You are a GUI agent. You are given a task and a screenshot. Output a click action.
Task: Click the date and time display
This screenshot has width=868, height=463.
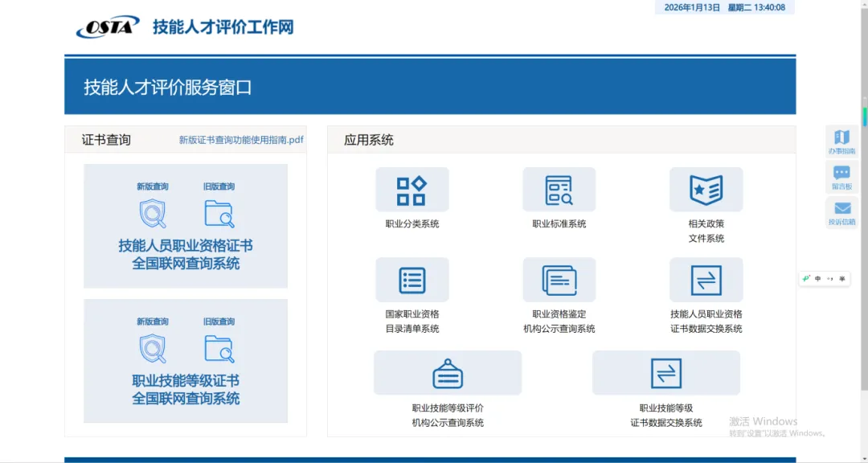725,7
